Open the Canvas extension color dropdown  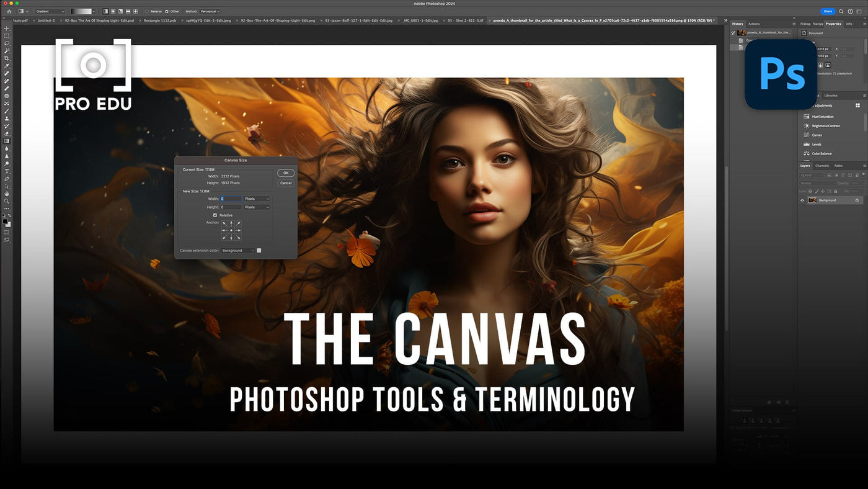tap(238, 251)
